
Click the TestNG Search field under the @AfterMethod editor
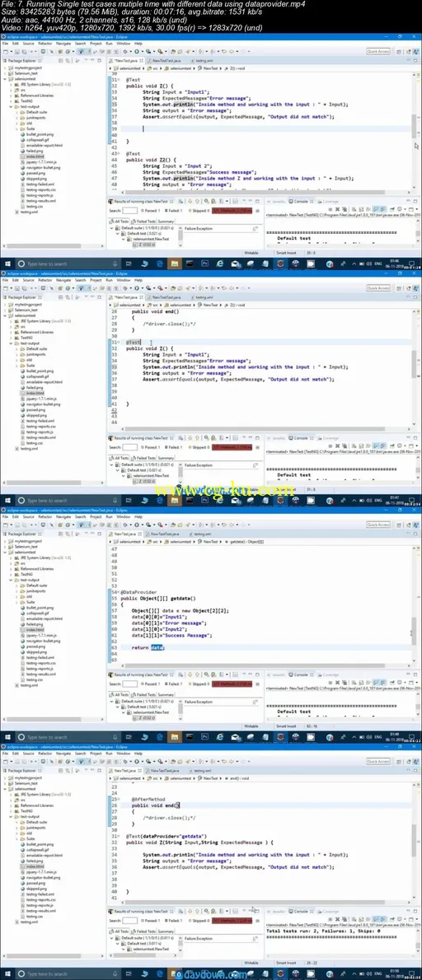130,921
